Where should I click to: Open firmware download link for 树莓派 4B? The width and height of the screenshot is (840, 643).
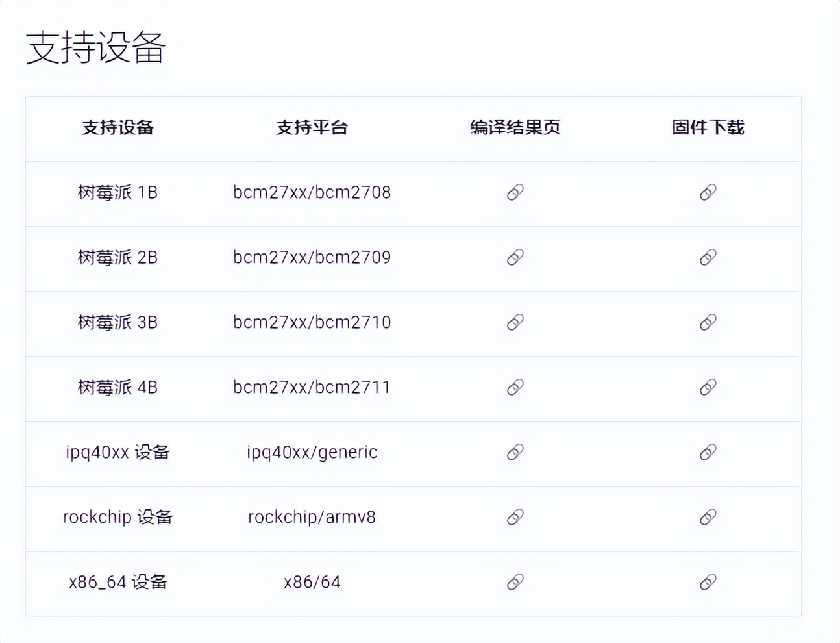pos(708,387)
